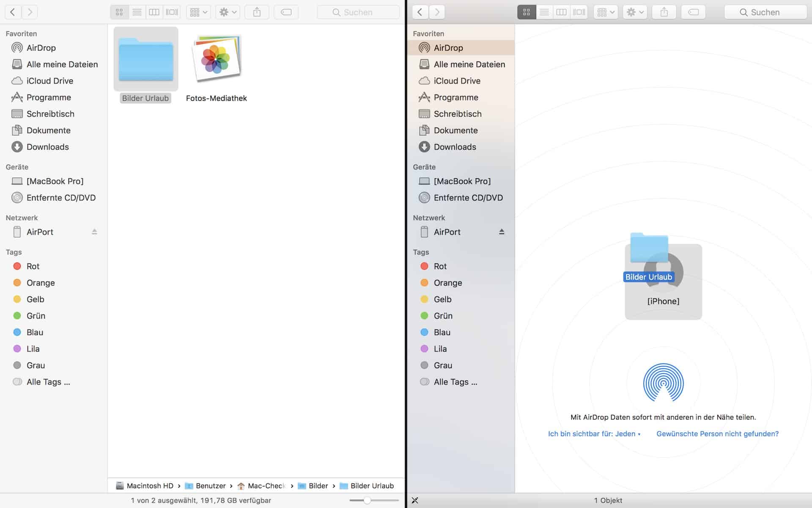Screen dimensions: 812x508
Task: Click the edit tags button in right window
Action: (694, 12)
